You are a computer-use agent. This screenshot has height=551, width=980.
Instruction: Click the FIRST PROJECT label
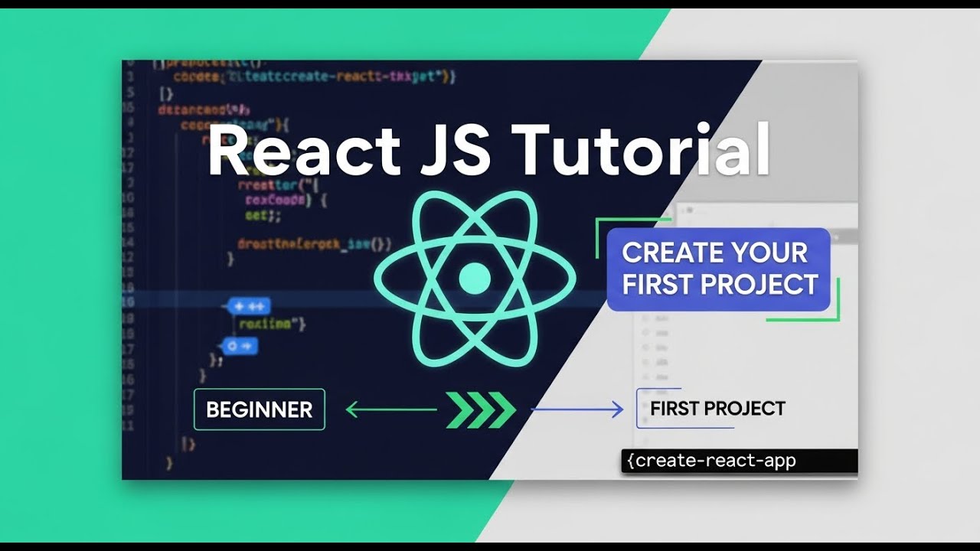[717, 409]
